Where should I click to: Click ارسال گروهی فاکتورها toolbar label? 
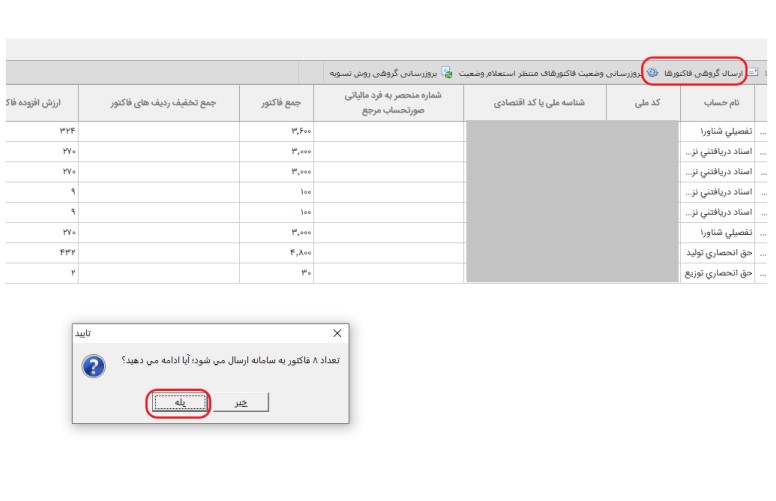coord(706,73)
